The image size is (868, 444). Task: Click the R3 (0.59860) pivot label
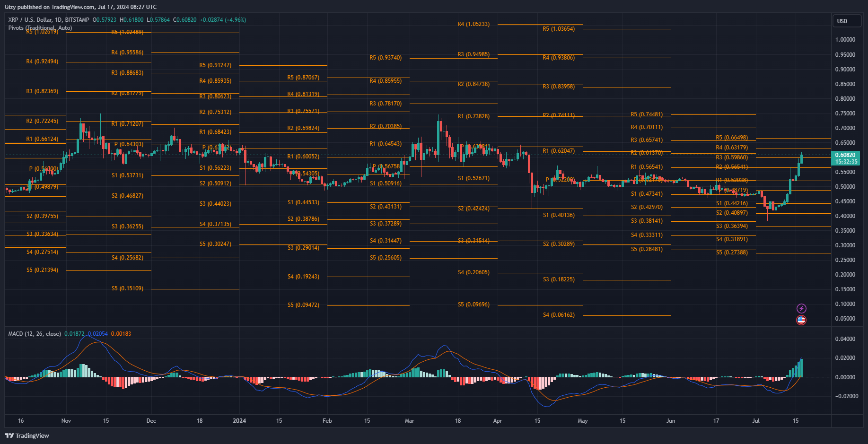732,157
